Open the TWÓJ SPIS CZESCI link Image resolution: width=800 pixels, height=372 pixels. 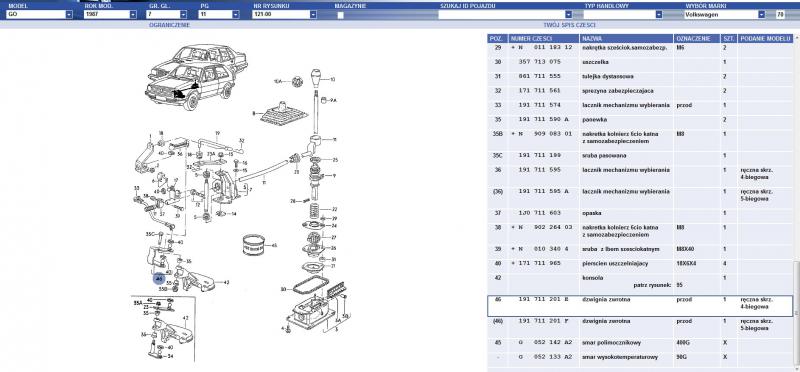569,24
